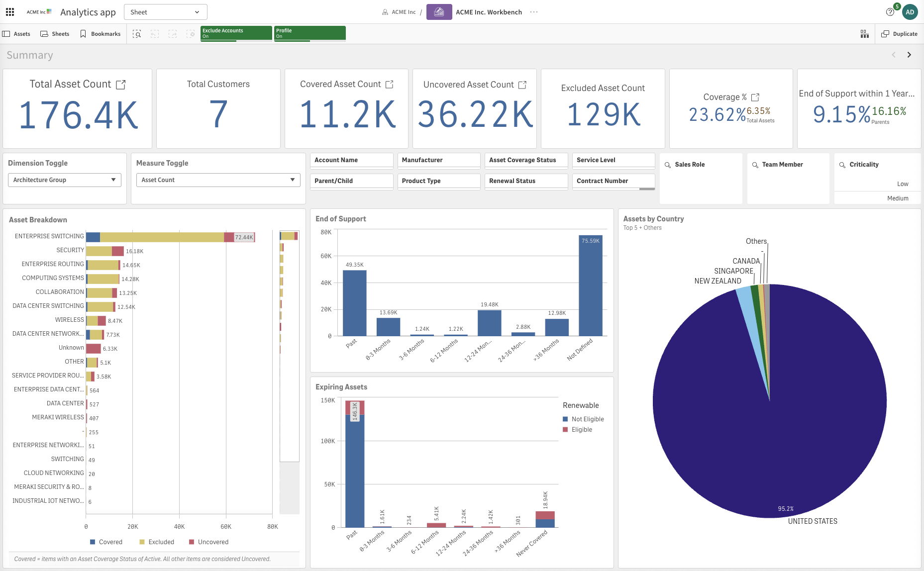Go to next sheet with right arrow
924x571 pixels.
pos(909,55)
